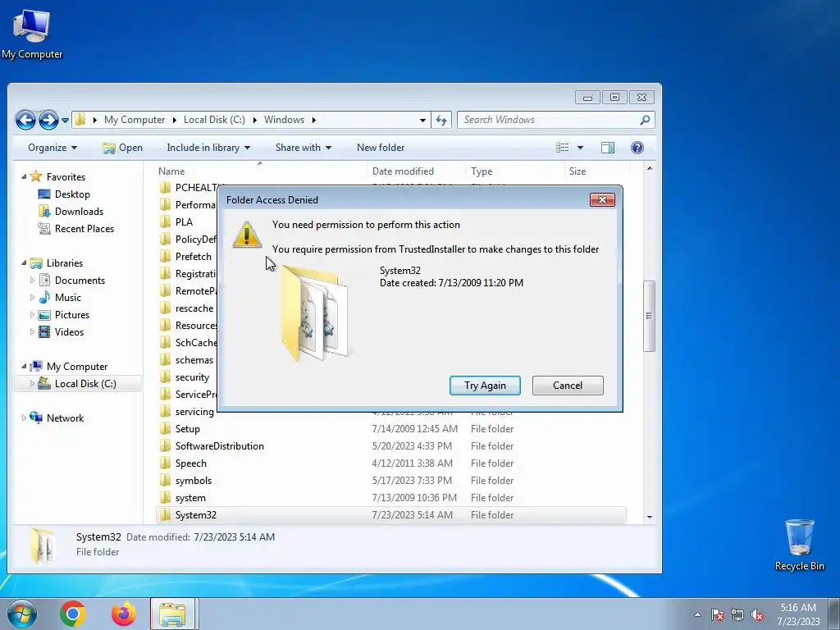
Task: Click the Try Again button
Action: [x=485, y=386]
